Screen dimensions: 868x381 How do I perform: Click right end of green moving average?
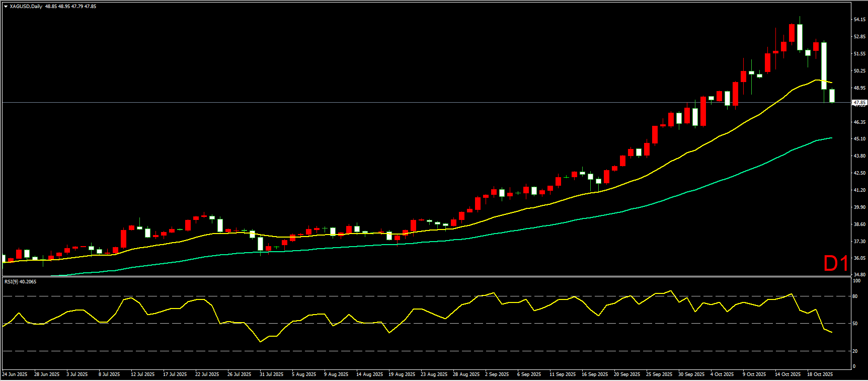(831, 138)
